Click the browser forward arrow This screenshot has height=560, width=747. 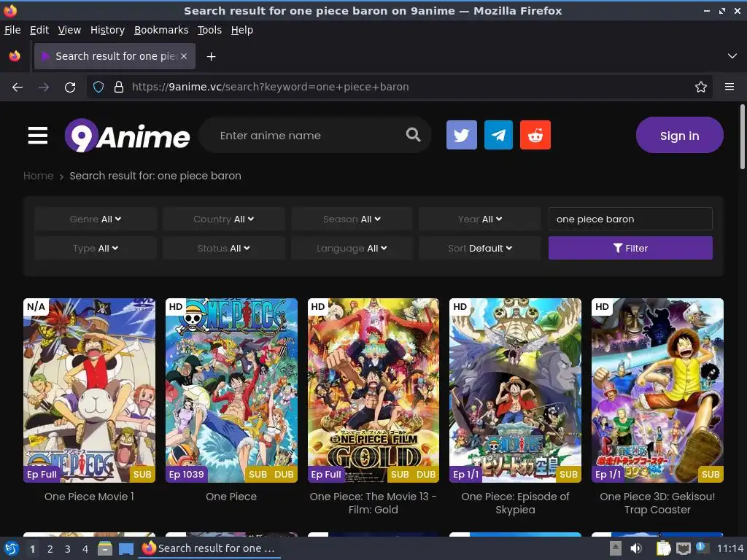point(43,87)
